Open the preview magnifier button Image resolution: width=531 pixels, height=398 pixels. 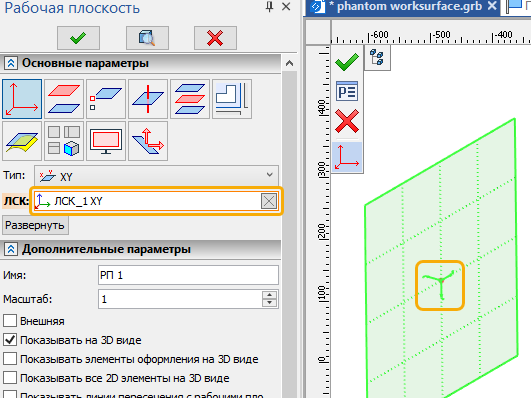point(147,38)
